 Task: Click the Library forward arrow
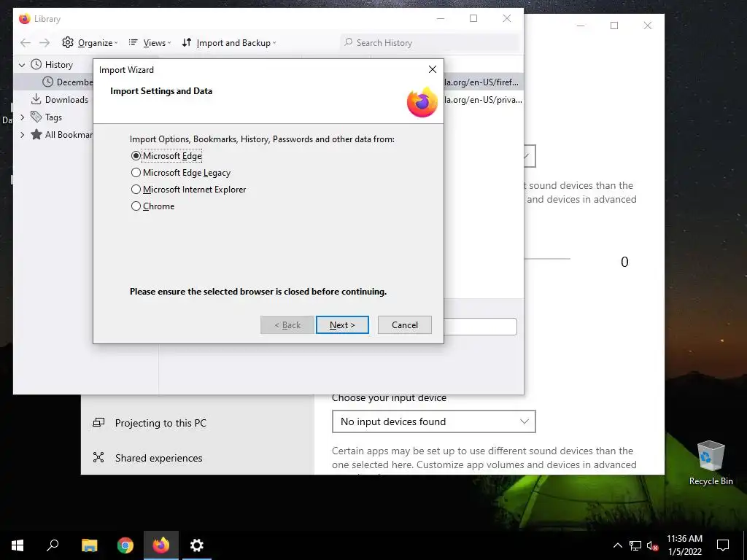44,43
